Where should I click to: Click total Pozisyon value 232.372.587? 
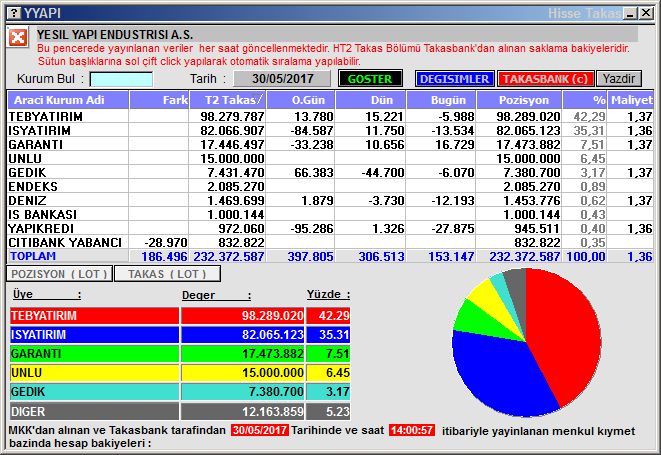point(524,256)
